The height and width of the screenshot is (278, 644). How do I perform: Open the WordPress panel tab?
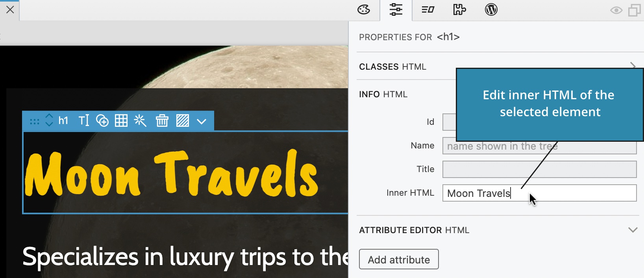pyautogui.click(x=491, y=10)
